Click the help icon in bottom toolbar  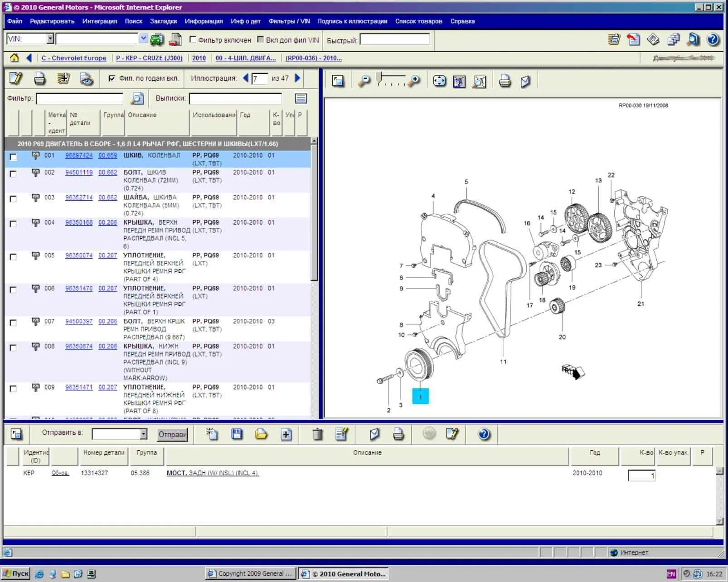click(x=484, y=434)
